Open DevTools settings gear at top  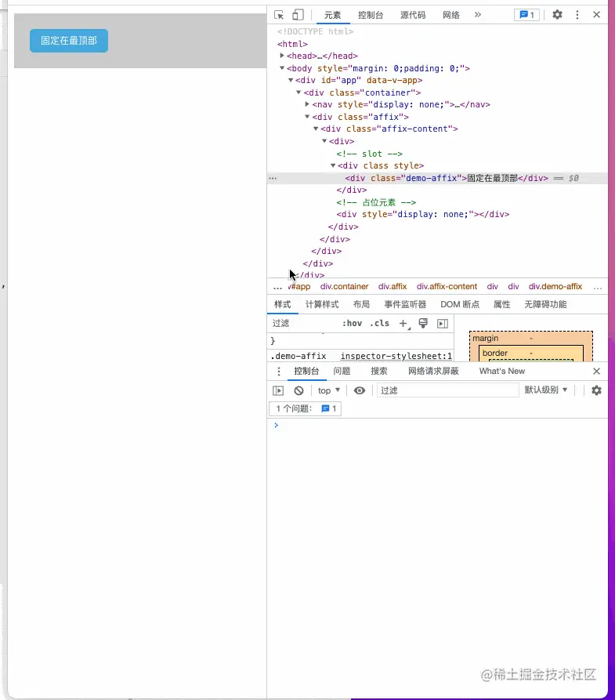click(558, 15)
